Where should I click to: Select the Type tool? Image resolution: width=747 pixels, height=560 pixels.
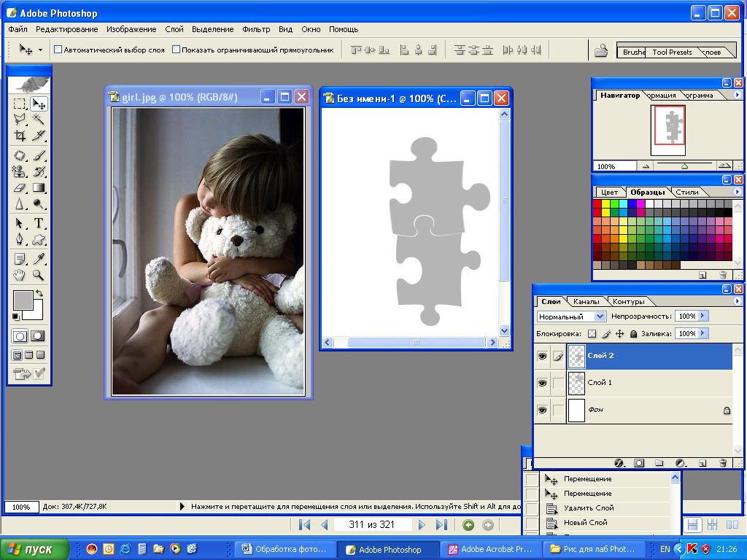coord(38,223)
